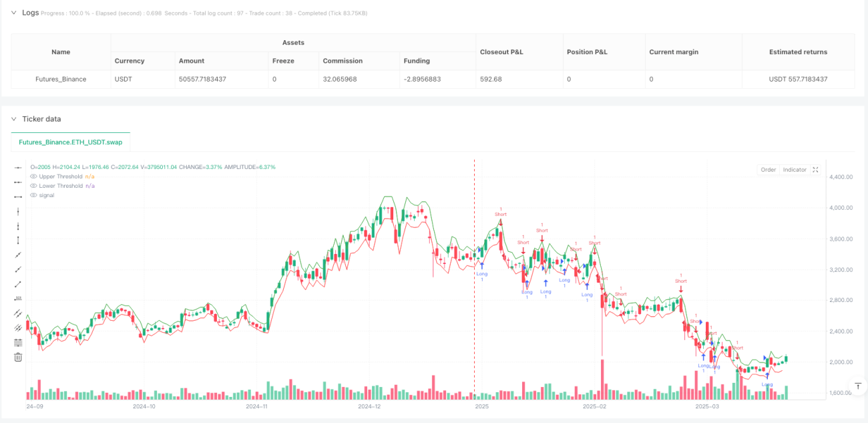Click the trash icon to delete drawings
This screenshot has height=423, width=868.
point(18,357)
